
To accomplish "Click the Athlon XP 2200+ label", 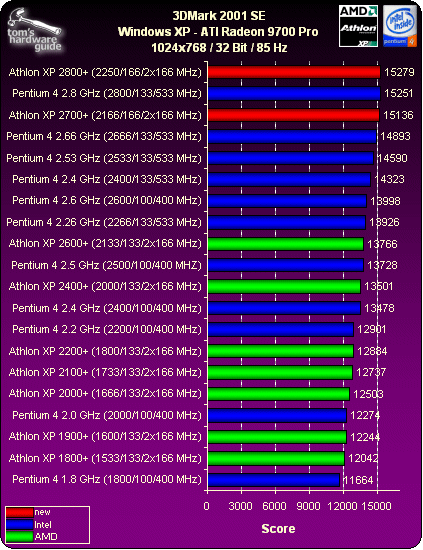I will click(x=105, y=351).
